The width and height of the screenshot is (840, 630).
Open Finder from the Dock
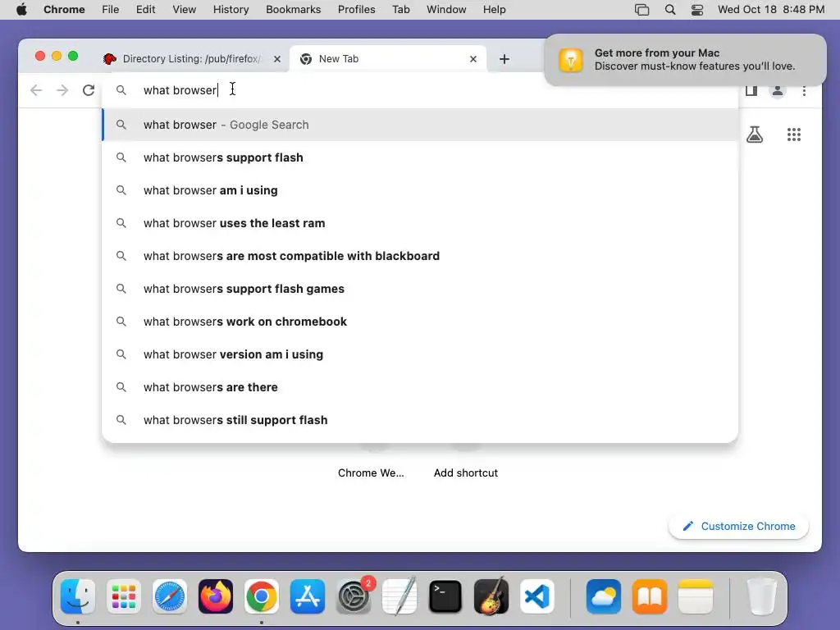pos(78,596)
